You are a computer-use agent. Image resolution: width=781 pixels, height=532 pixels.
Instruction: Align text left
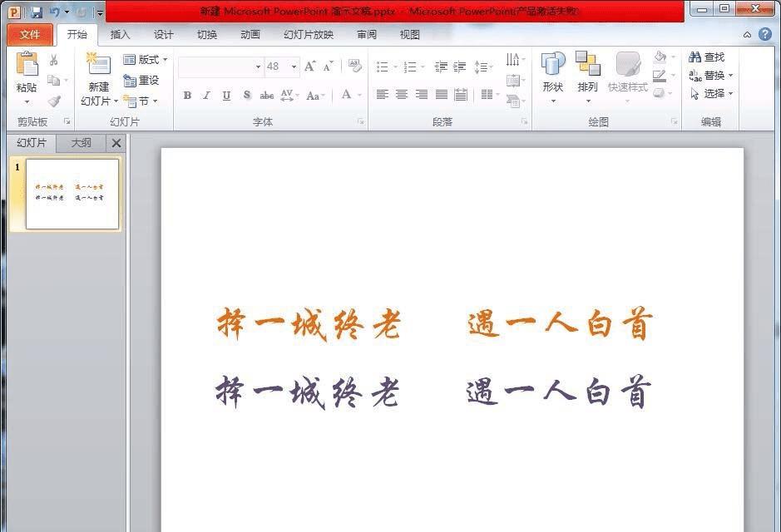[383, 94]
